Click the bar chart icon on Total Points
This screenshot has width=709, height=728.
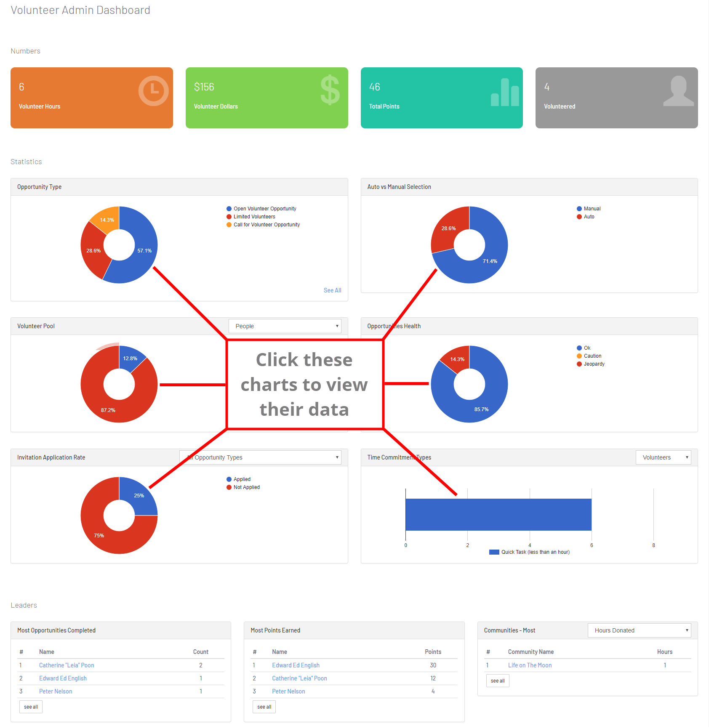click(505, 93)
